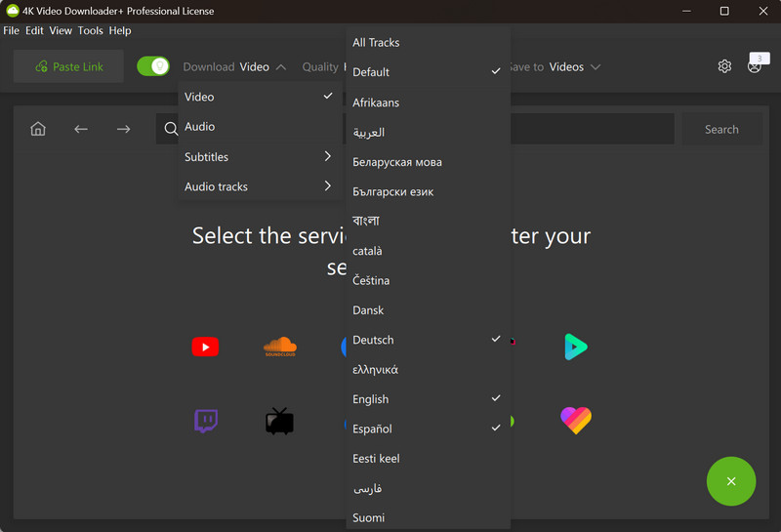
Task: Open the Tools menu
Action: 90,30
